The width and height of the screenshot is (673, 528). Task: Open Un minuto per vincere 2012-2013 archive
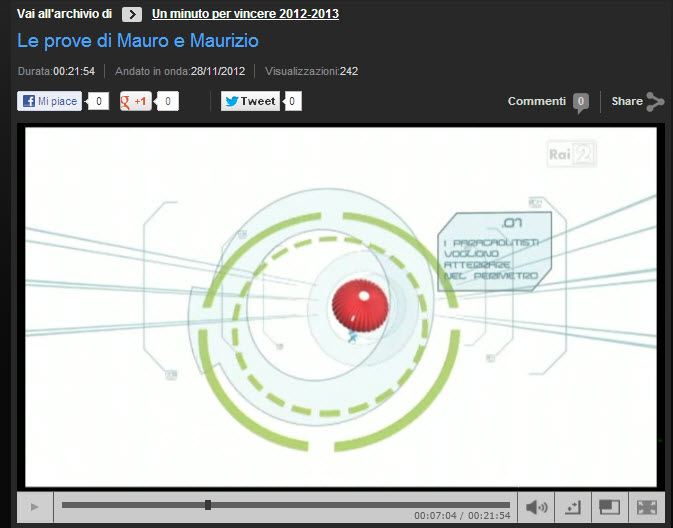[245, 14]
